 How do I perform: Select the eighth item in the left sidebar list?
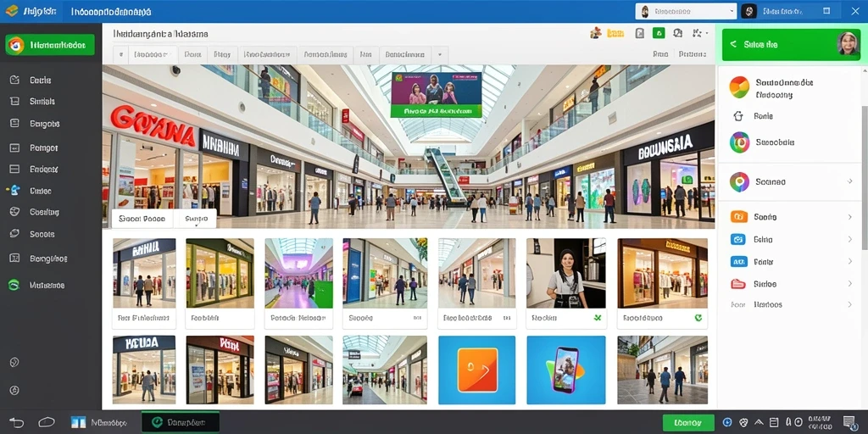51,234
